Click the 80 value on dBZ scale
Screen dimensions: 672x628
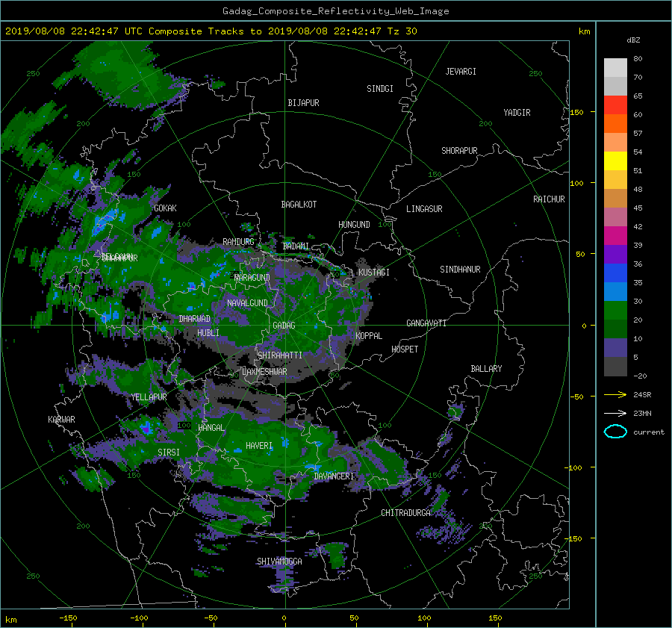[638, 59]
